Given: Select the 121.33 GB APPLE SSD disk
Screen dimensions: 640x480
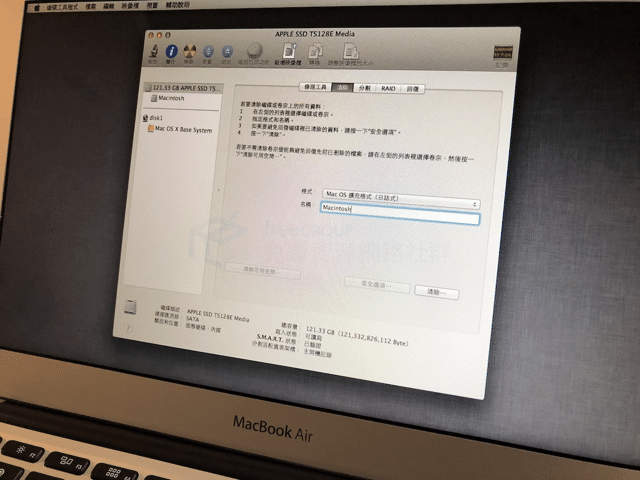Looking at the screenshot, I should pyautogui.click(x=183, y=88).
